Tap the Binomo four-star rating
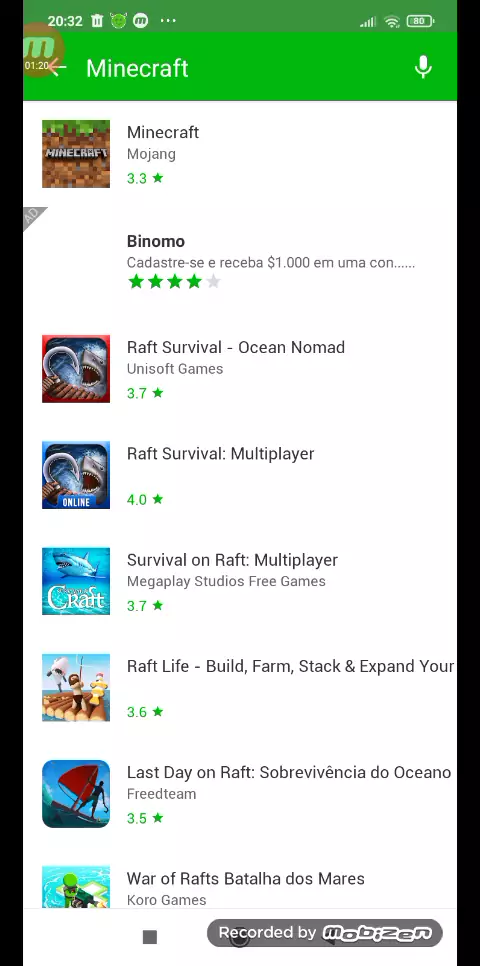480x966 pixels. tap(174, 282)
